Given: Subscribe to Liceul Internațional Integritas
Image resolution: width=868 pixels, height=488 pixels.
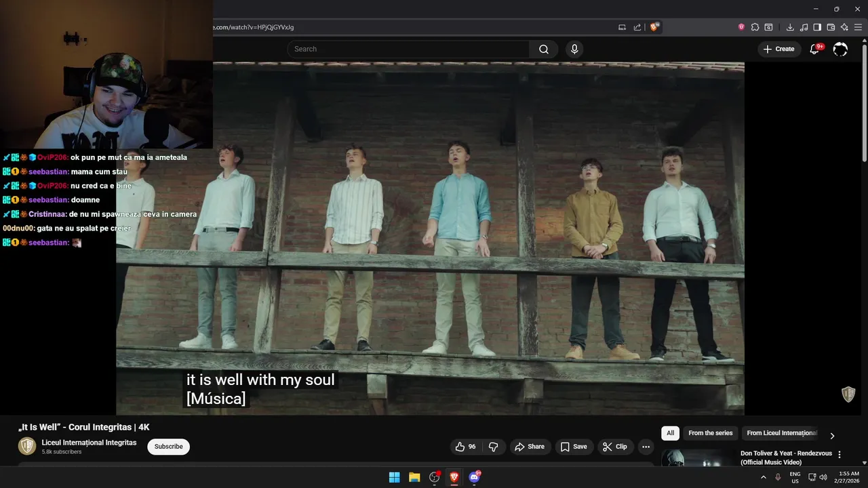Looking at the screenshot, I should [x=168, y=447].
